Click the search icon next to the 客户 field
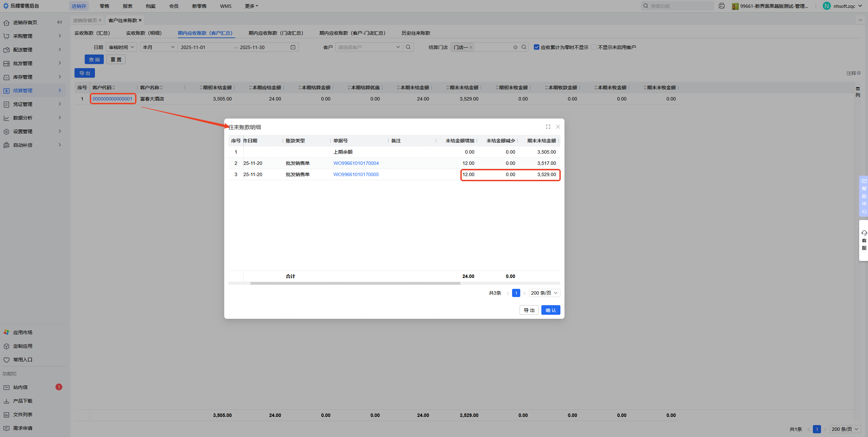The height and width of the screenshot is (437, 868). tap(408, 47)
